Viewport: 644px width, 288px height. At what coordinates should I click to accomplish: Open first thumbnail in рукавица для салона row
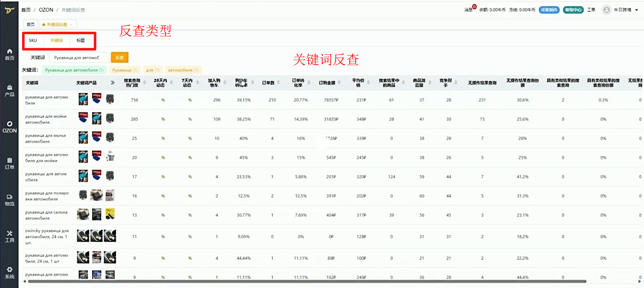83,214
